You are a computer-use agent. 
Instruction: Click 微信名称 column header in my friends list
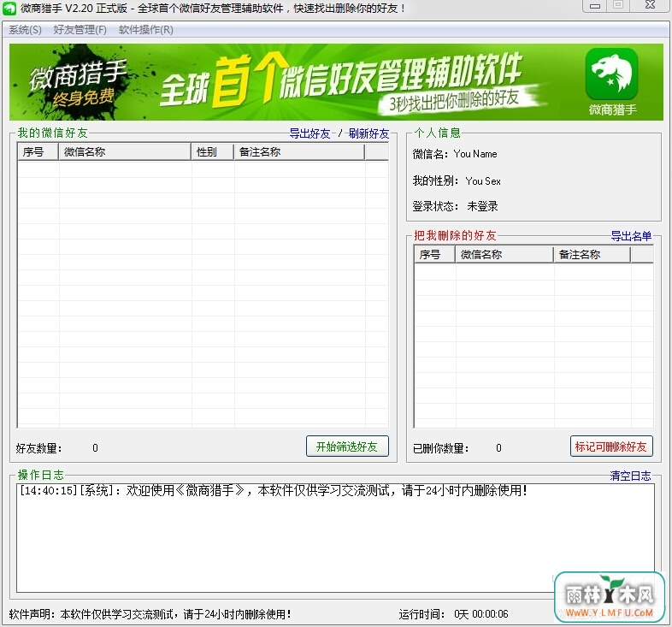(124, 151)
